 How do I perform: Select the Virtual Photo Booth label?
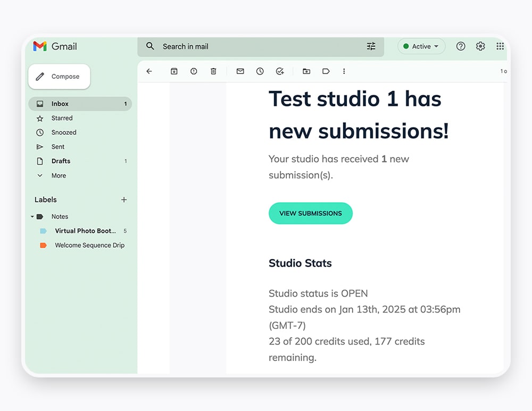pos(85,231)
